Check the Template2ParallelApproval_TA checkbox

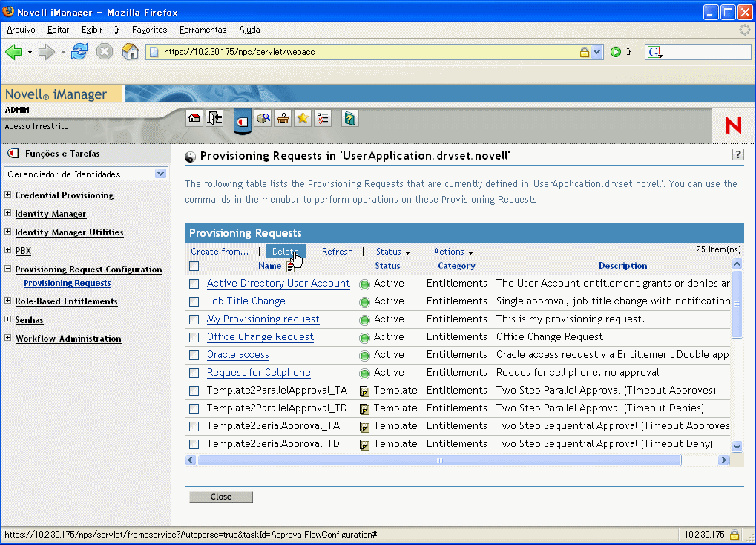pyautogui.click(x=194, y=391)
